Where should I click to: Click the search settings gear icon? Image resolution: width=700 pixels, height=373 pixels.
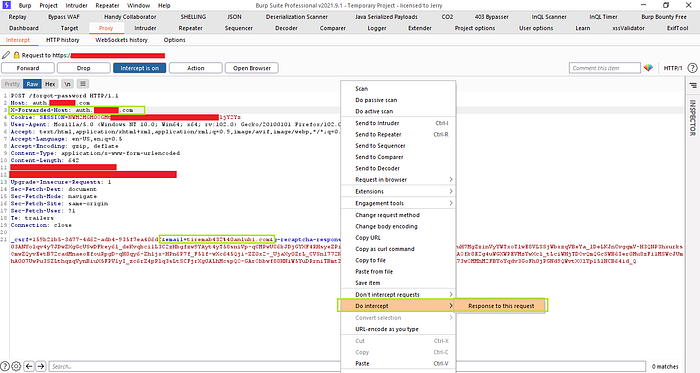(x=16, y=366)
